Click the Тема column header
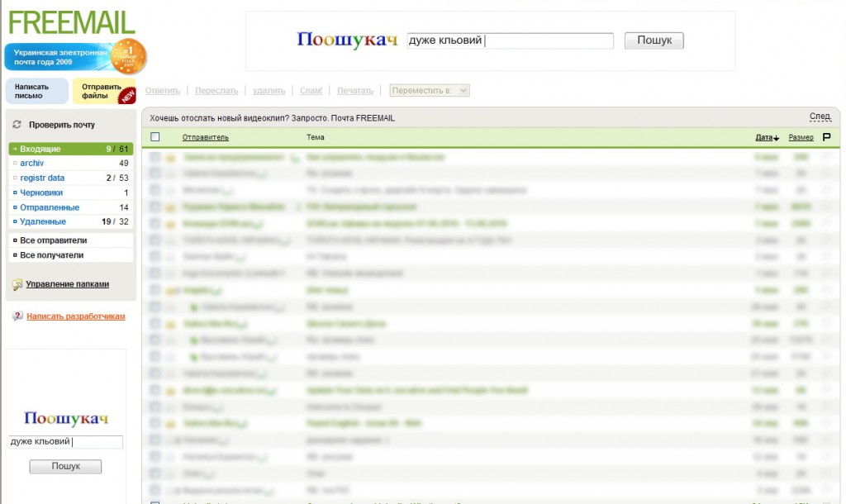This screenshot has height=504, width=846. point(315,138)
